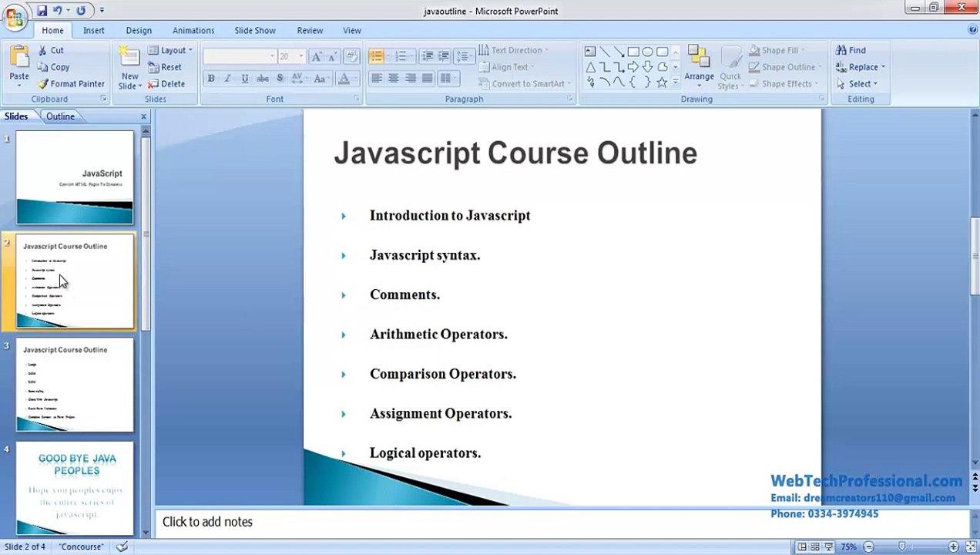Activate Format Painter
The image size is (980, 555).
pyautogui.click(x=71, y=84)
